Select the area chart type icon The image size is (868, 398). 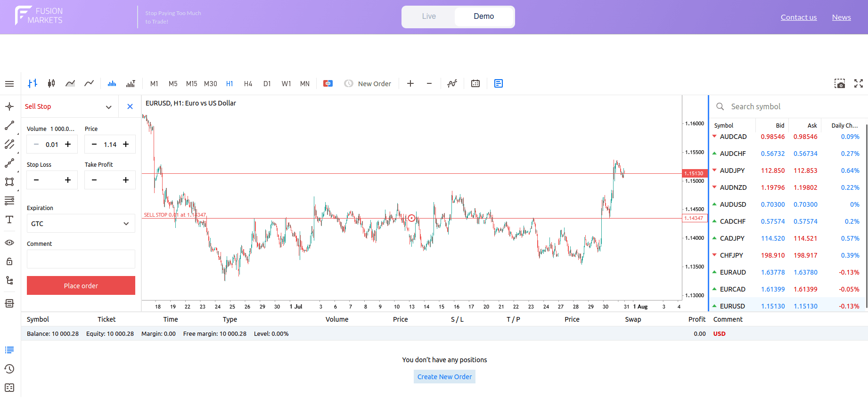point(70,83)
